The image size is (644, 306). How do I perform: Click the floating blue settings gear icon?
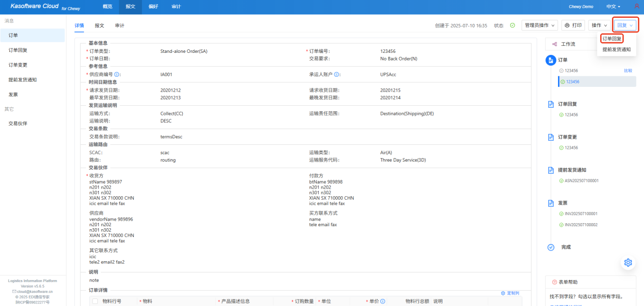[x=628, y=262]
